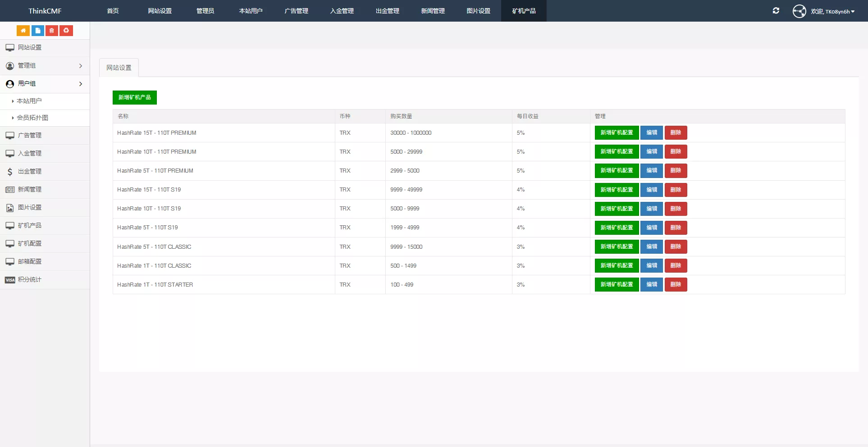Open 积分统计 with the VISA card icon

(29, 280)
